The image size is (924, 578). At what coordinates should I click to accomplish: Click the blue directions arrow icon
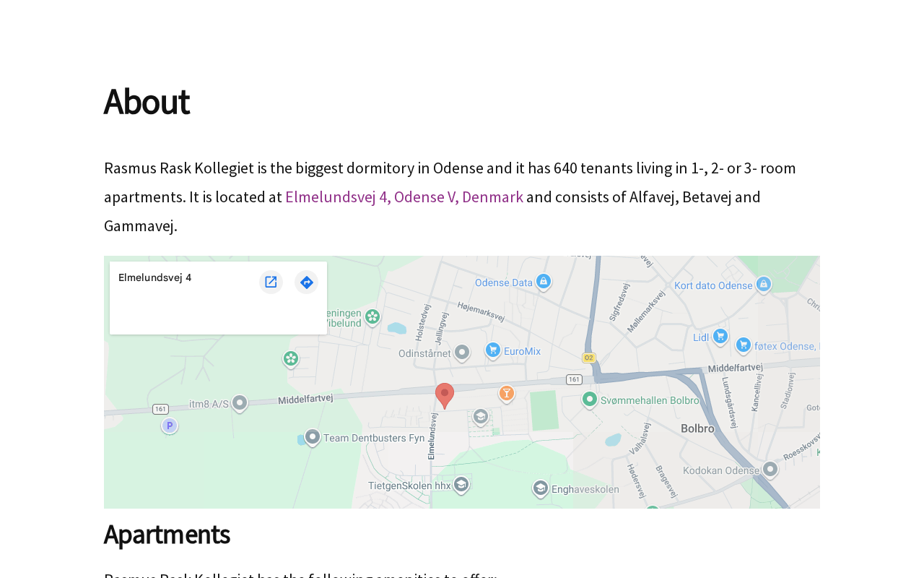point(307,282)
